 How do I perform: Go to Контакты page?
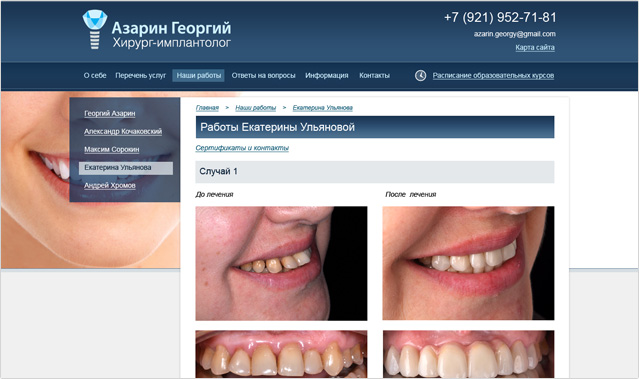tap(374, 75)
